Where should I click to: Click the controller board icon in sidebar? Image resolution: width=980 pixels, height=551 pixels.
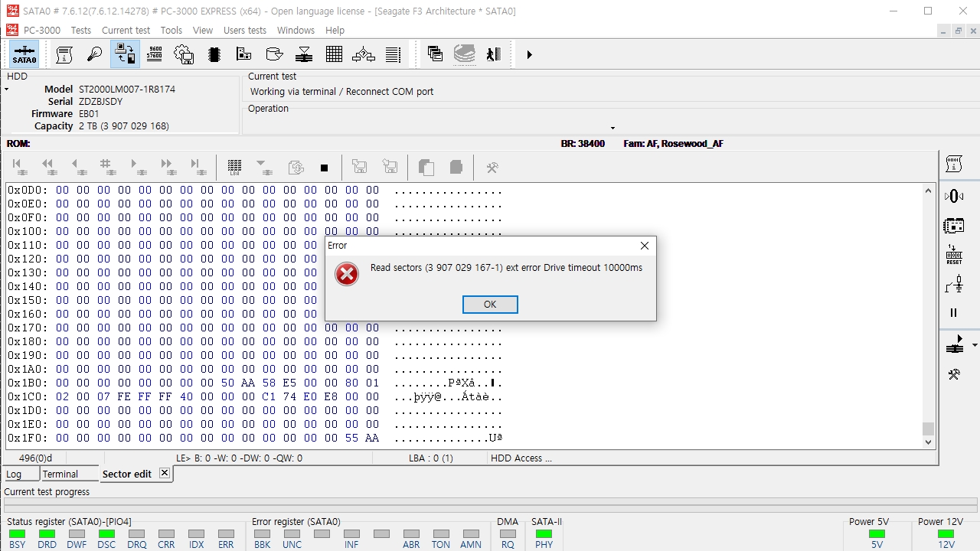(954, 226)
